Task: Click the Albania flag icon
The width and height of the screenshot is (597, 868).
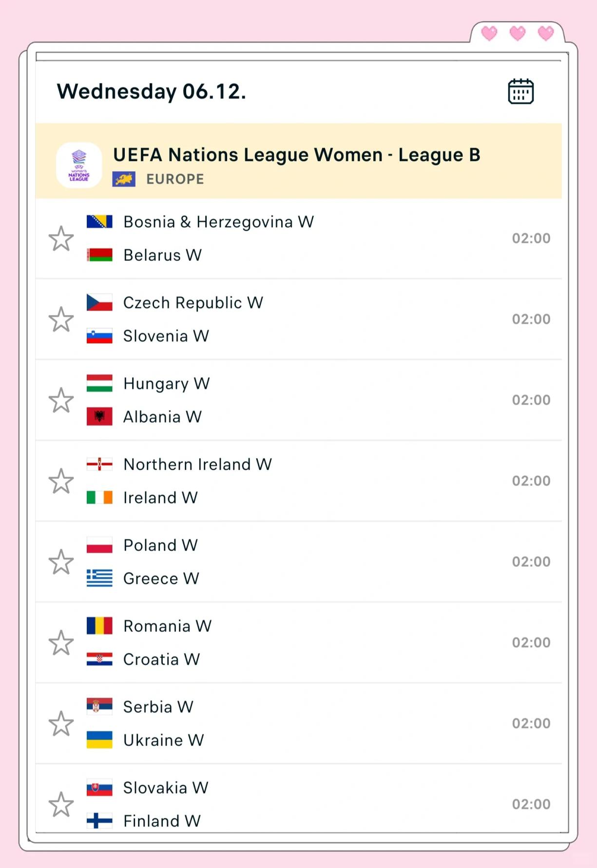Action: point(99,417)
